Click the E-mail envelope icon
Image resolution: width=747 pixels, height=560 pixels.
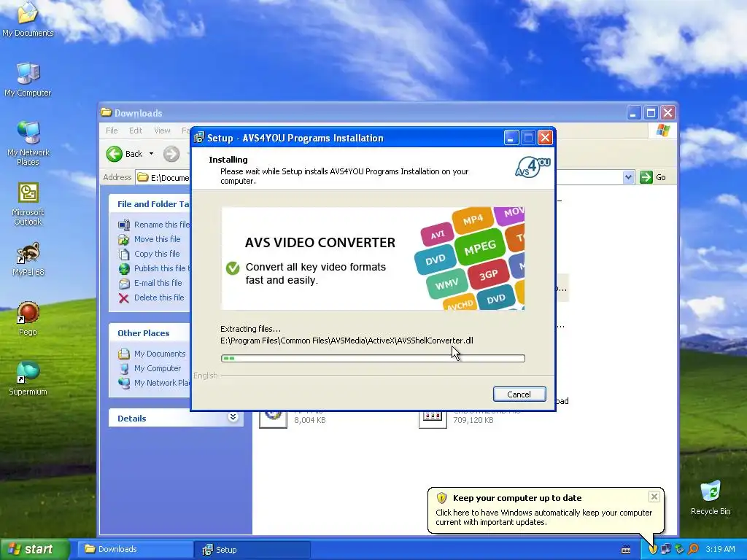tap(124, 284)
